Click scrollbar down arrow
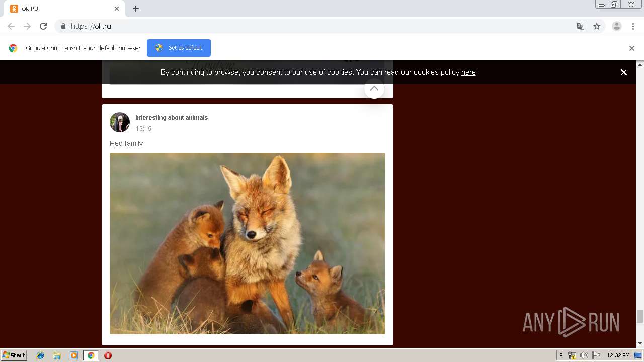 640,344
